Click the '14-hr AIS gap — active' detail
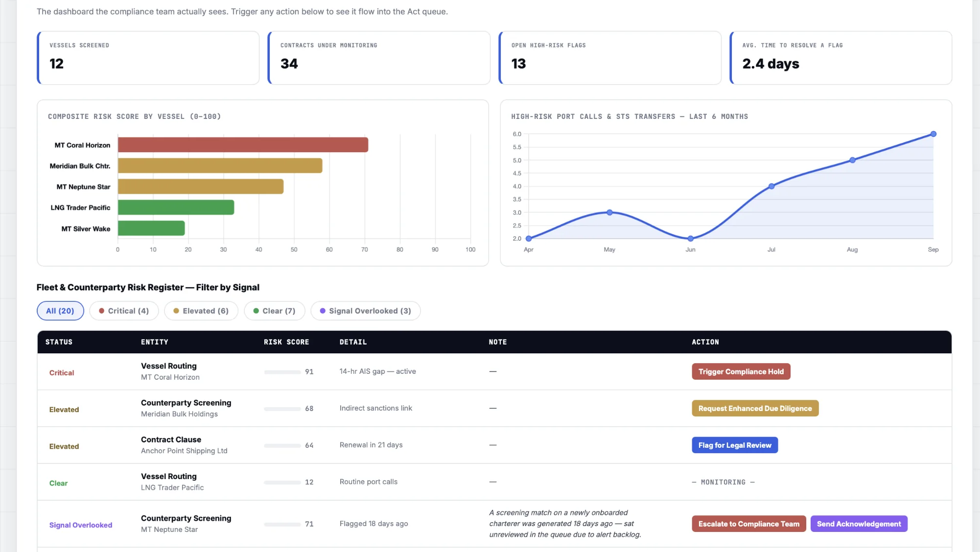Image resolution: width=980 pixels, height=552 pixels. tap(378, 371)
